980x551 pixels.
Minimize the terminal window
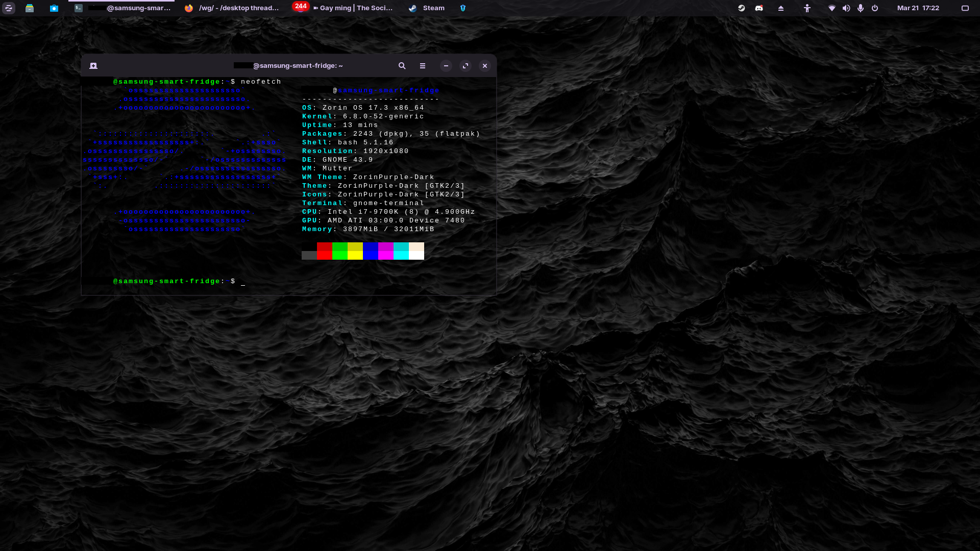point(446,66)
